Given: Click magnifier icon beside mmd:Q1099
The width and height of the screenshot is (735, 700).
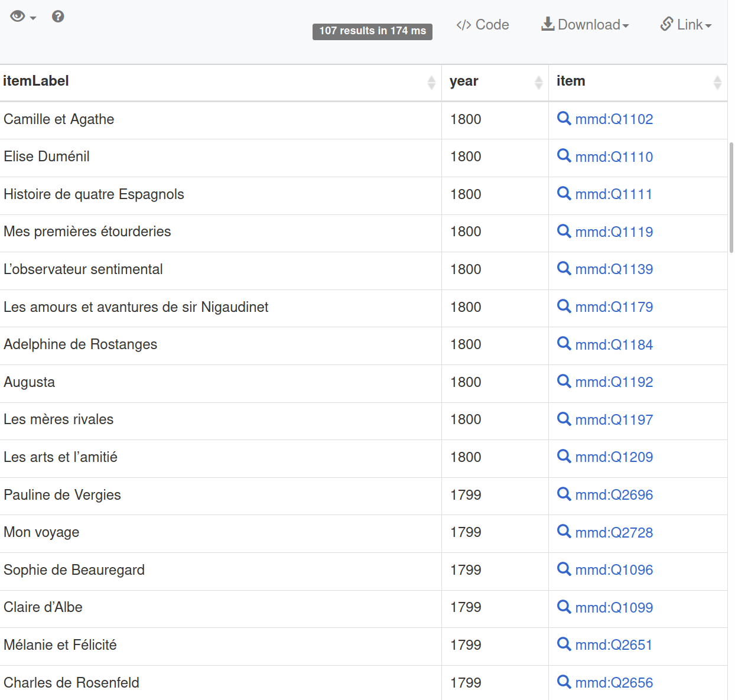Looking at the screenshot, I should click(564, 607).
